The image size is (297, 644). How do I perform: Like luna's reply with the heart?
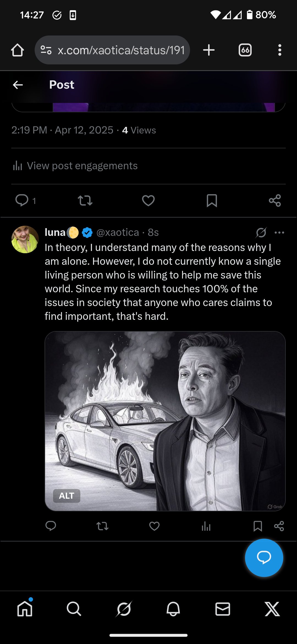tap(154, 526)
